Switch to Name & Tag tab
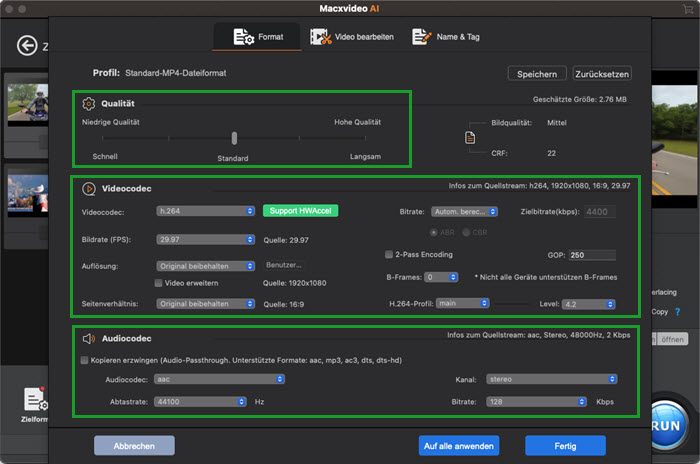 coord(446,37)
